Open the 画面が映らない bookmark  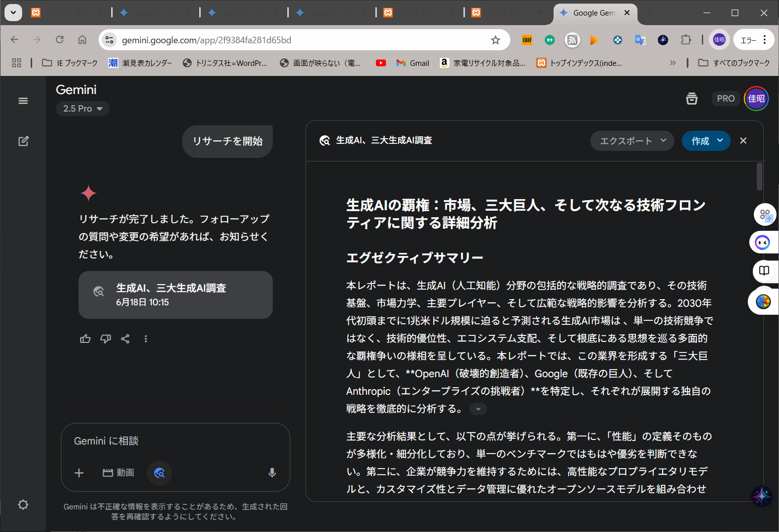[321, 63]
